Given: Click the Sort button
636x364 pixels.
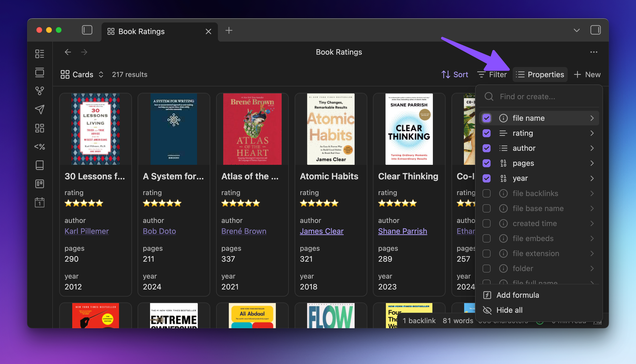Looking at the screenshot, I should tap(455, 75).
